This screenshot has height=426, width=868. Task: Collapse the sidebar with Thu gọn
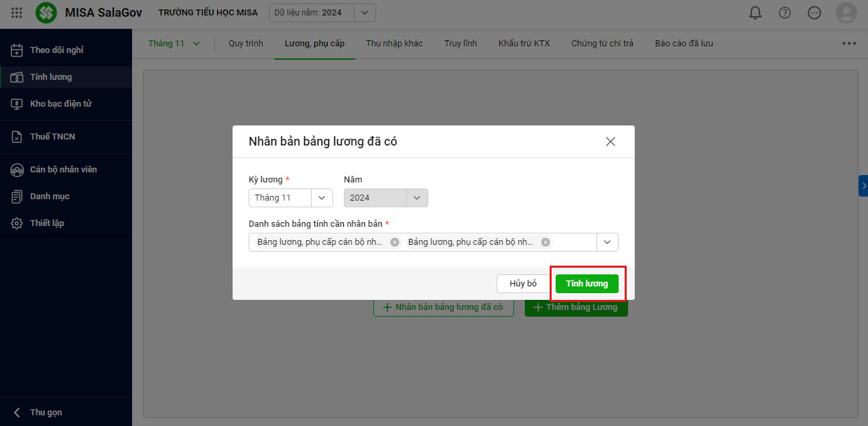pos(46,413)
